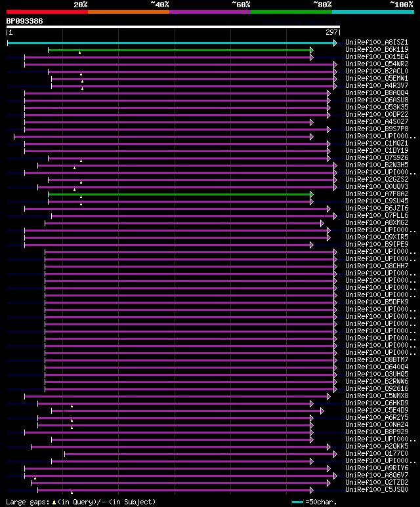Screen dimensions: 420x507
Task: Click the UniRef100_B9IPE9 label
Action: pos(377,244)
